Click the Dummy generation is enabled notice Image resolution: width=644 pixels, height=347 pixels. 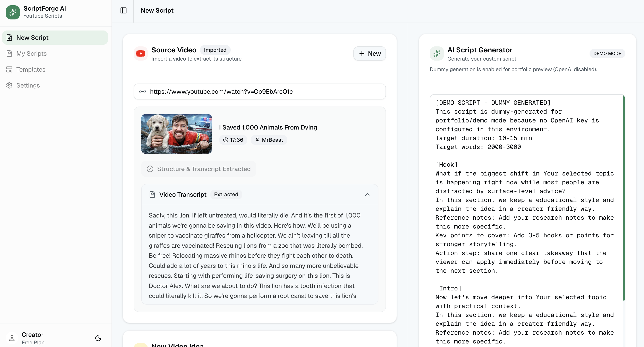[513, 69]
